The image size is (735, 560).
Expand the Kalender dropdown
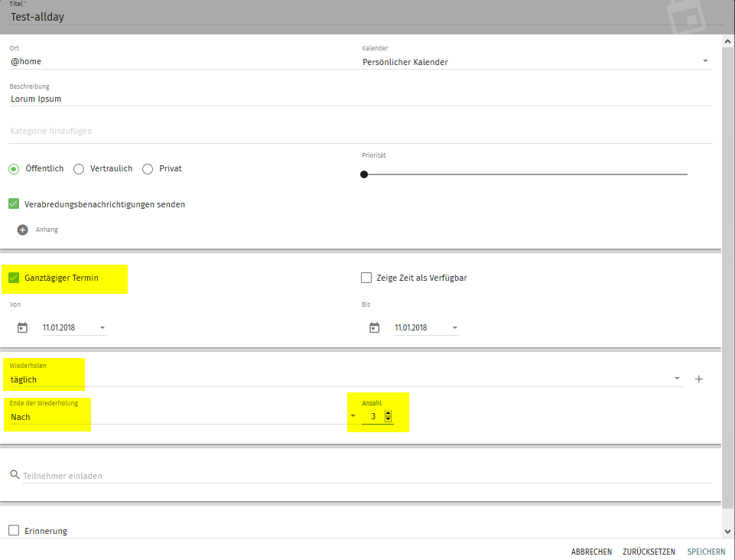pyautogui.click(x=704, y=61)
